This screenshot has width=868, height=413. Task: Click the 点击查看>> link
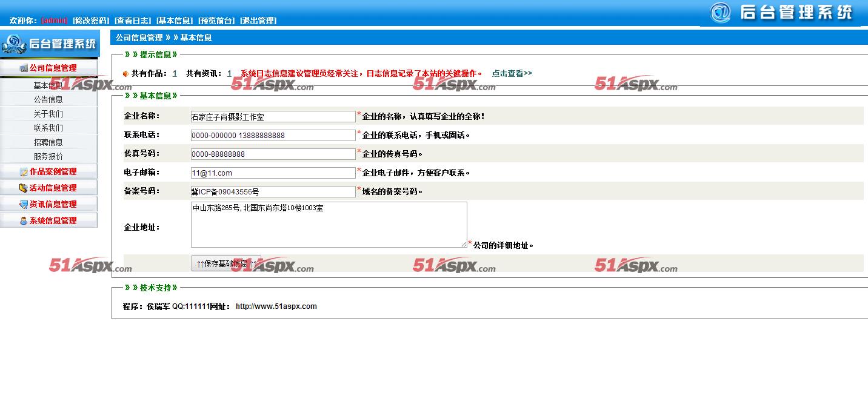[512, 73]
